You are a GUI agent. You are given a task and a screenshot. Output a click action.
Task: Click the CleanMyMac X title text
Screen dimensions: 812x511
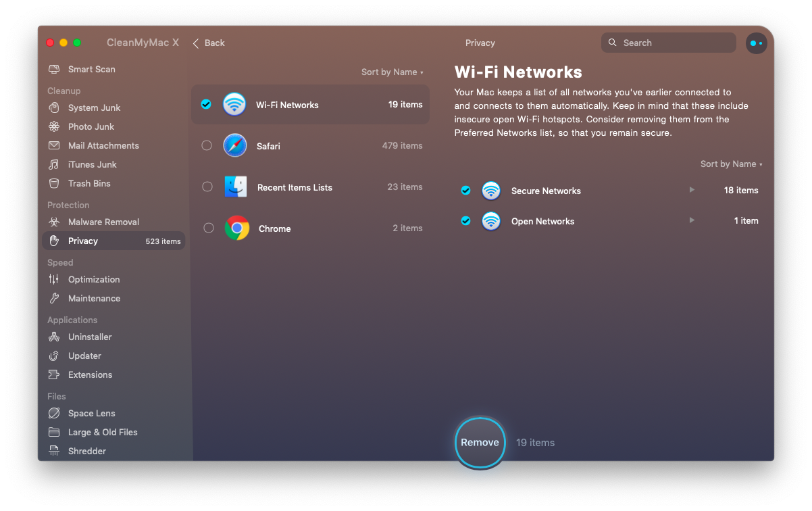pyautogui.click(x=143, y=43)
